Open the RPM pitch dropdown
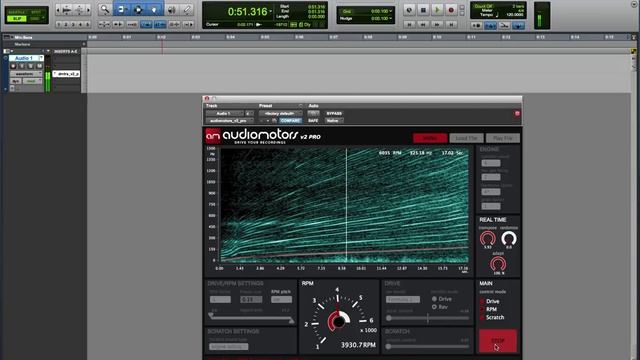Screen dimensions: 640x360 pyautogui.click(x=281, y=299)
